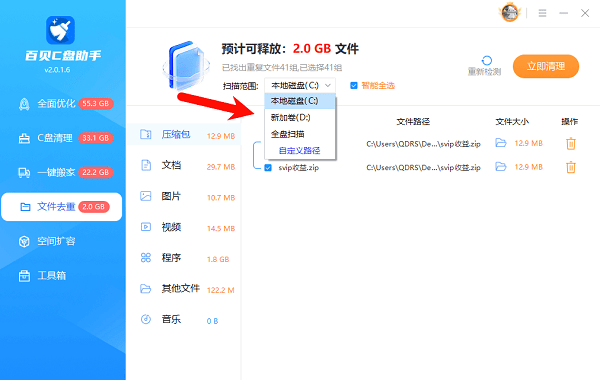Delete the second svip收益.zip entry
The width and height of the screenshot is (600, 380).
pos(571,167)
